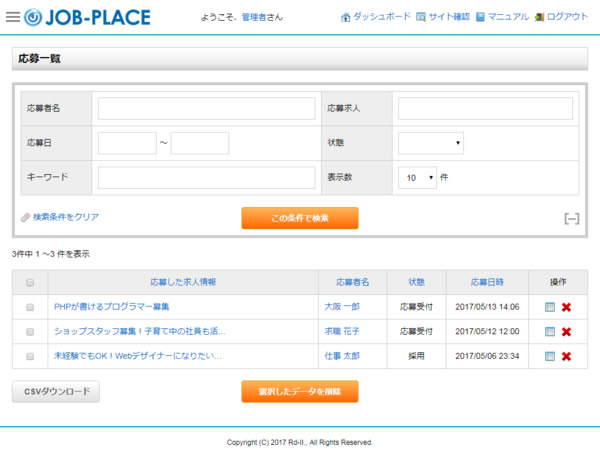Viewport: 600px width, 458px height.
Task: Check the PHPが書けるプログラマー募集 row checkbox
Action: click(30, 307)
